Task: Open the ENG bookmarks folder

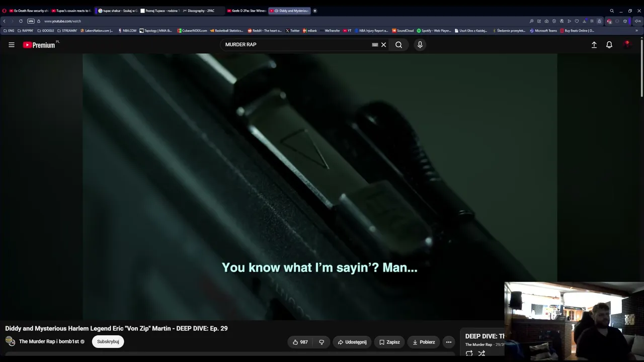Action: (9, 31)
